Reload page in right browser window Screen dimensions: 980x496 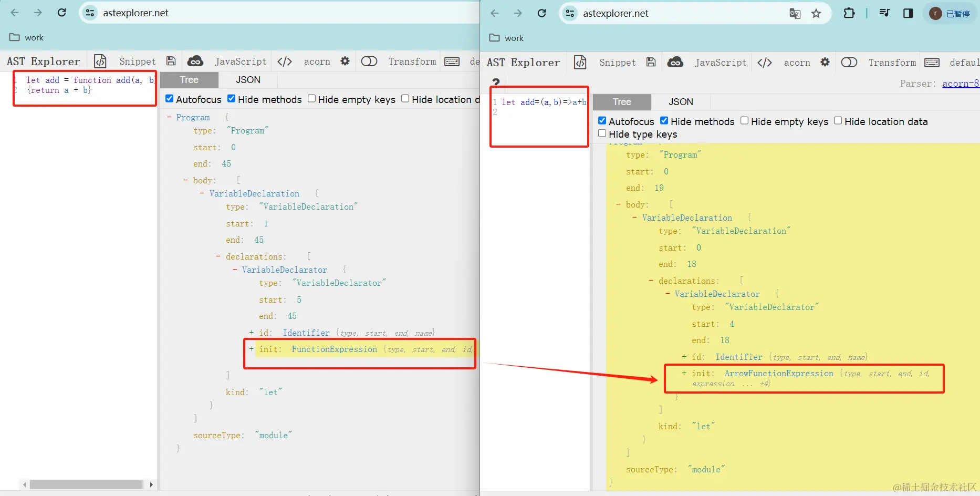point(542,13)
